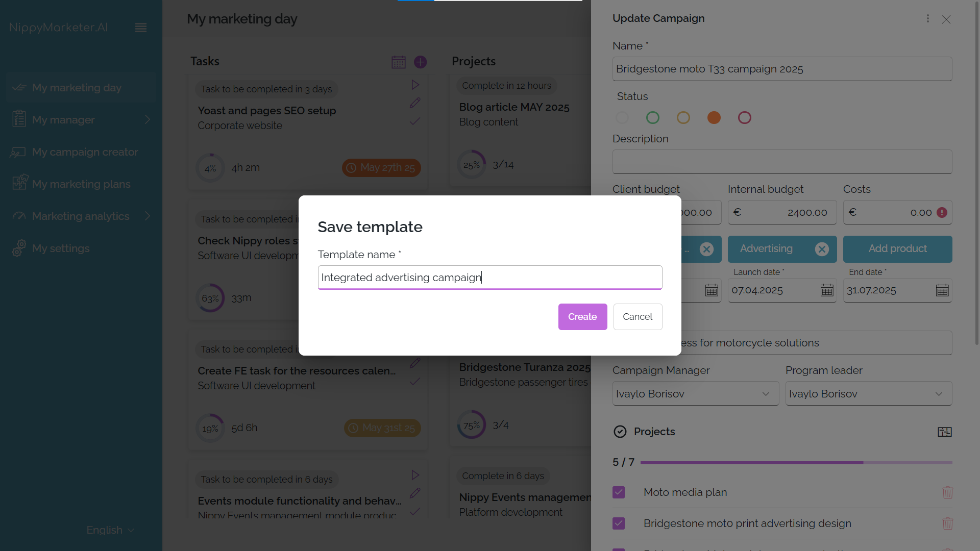Open the Update Campaign three-dot menu
The height and width of the screenshot is (551, 980).
927,19
